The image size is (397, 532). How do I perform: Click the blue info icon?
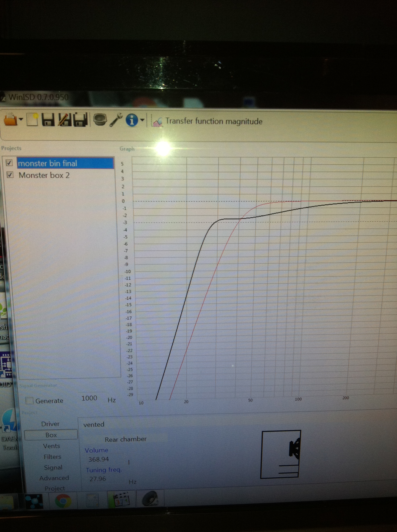(132, 120)
